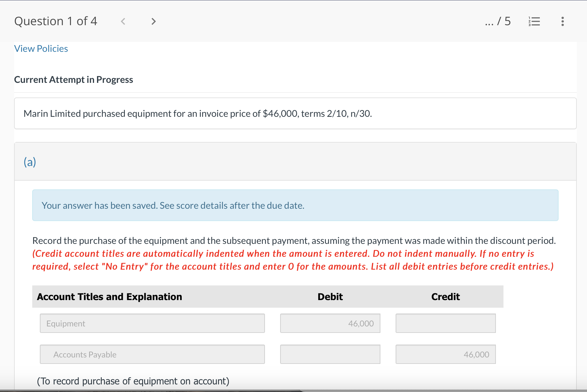The height and width of the screenshot is (392, 587).
Task: Click the Debit column header
Action: (x=330, y=297)
